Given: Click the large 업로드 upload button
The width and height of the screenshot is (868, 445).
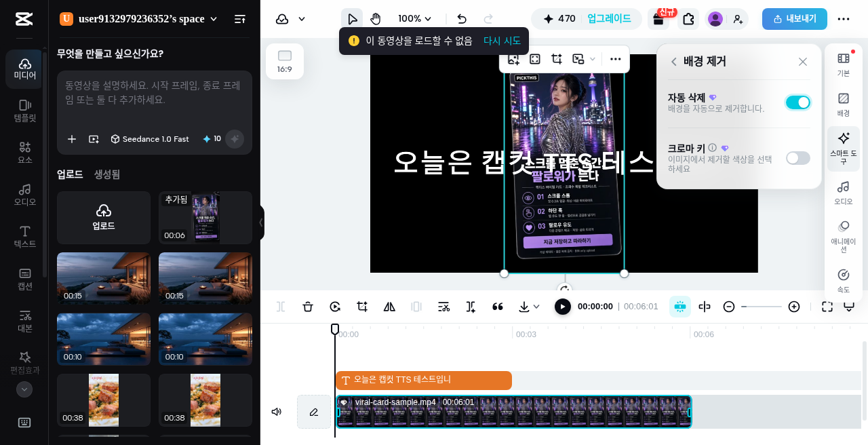Looking at the screenshot, I should click(x=104, y=218).
